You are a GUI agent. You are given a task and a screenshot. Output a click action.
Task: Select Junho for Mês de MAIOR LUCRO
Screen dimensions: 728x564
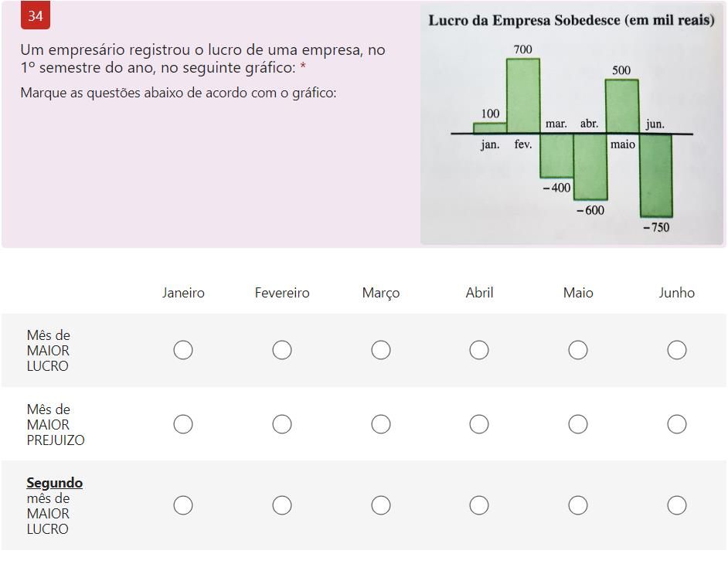point(677,350)
